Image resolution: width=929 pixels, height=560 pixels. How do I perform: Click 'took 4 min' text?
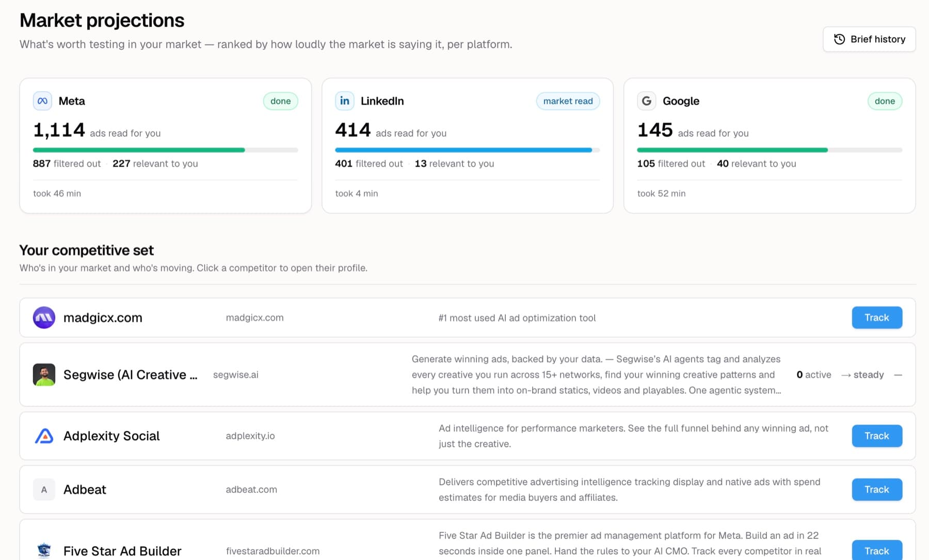[357, 193]
